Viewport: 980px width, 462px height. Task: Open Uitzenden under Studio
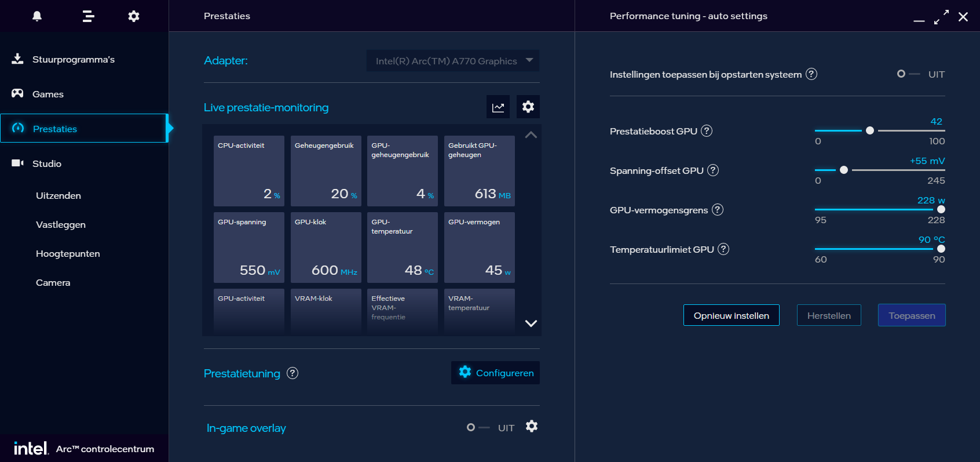pyautogui.click(x=58, y=196)
